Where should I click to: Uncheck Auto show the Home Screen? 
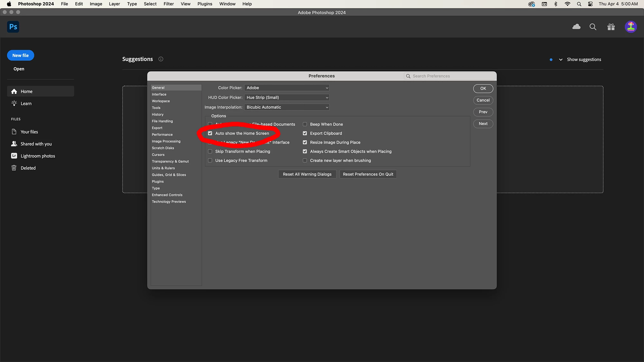coord(210,133)
